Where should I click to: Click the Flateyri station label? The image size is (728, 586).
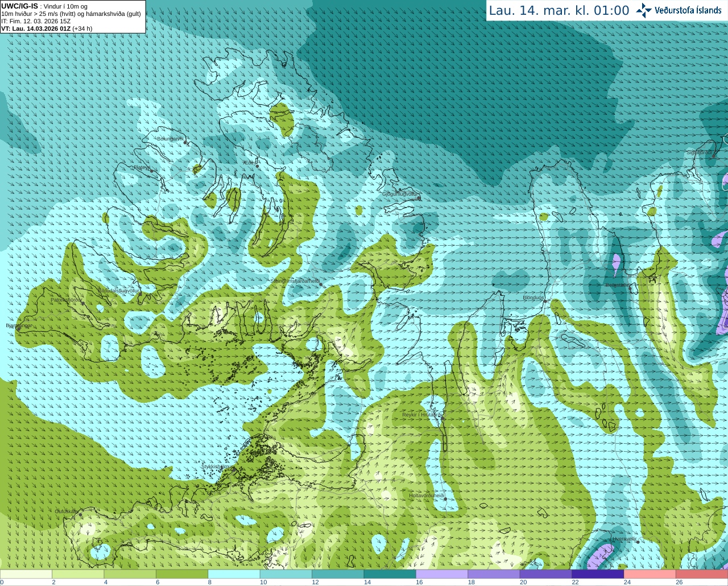pyautogui.click(x=142, y=168)
